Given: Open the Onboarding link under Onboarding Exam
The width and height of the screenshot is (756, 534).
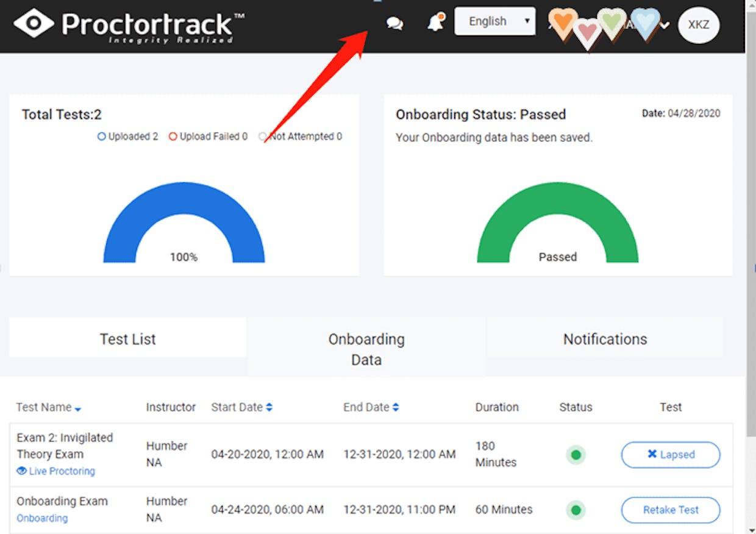Looking at the screenshot, I should pos(42,518).
